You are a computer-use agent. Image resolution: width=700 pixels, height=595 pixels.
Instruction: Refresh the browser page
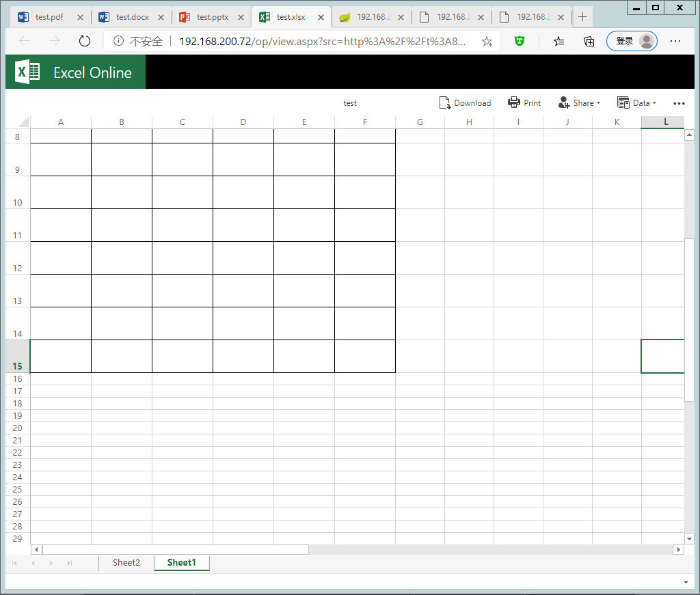[x=84, y=41]
